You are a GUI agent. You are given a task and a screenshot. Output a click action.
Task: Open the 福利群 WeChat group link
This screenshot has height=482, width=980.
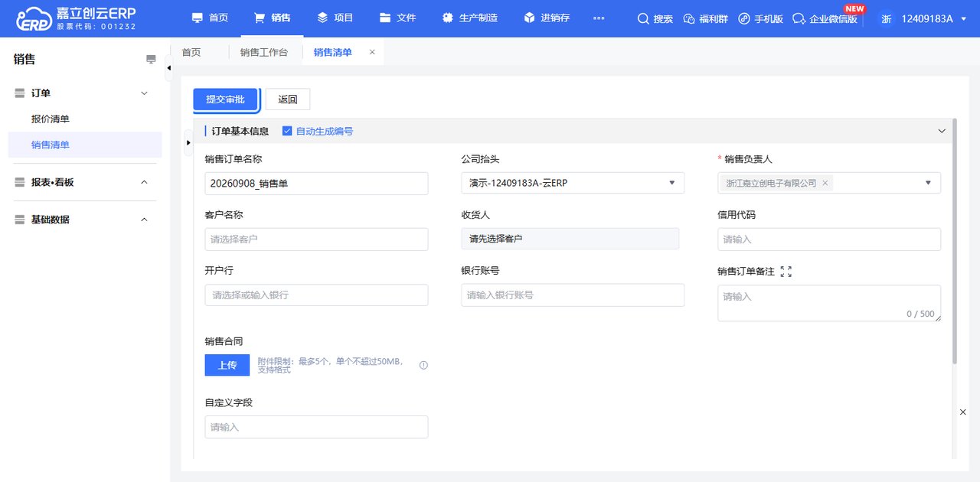pos(704,18)
